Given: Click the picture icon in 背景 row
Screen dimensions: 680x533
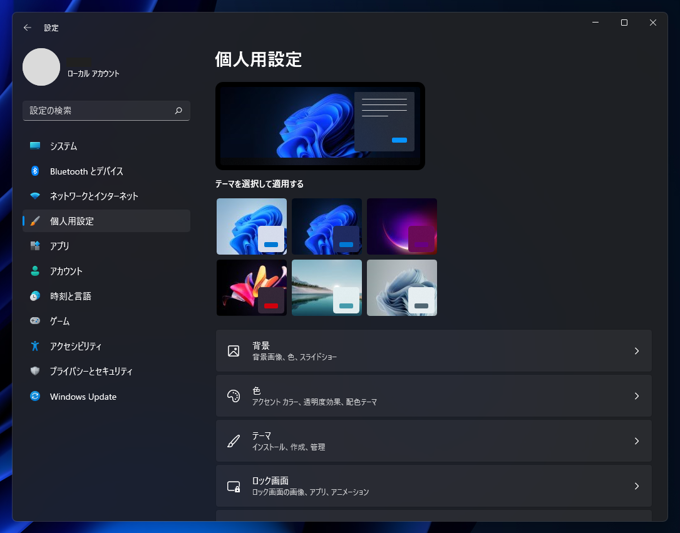Looking at the screenshot, I should [234, 351].
